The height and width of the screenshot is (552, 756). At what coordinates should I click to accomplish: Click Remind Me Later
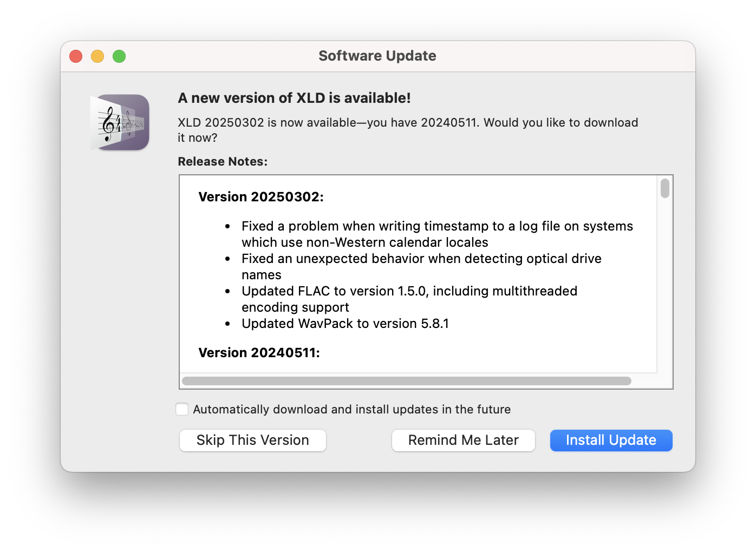pos(463,440)
